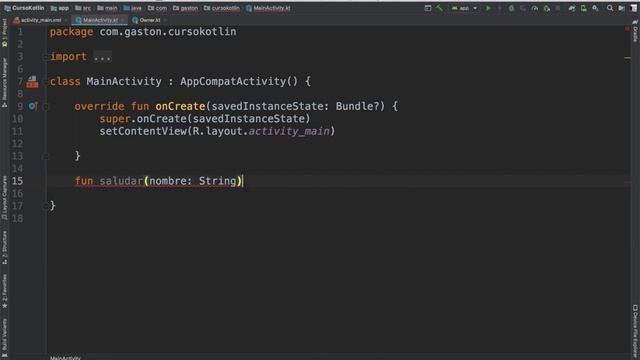Open the Device File Explorer sidebar tab
The image size is (640, 360).
pyautogui.click(x=635, y=331)
